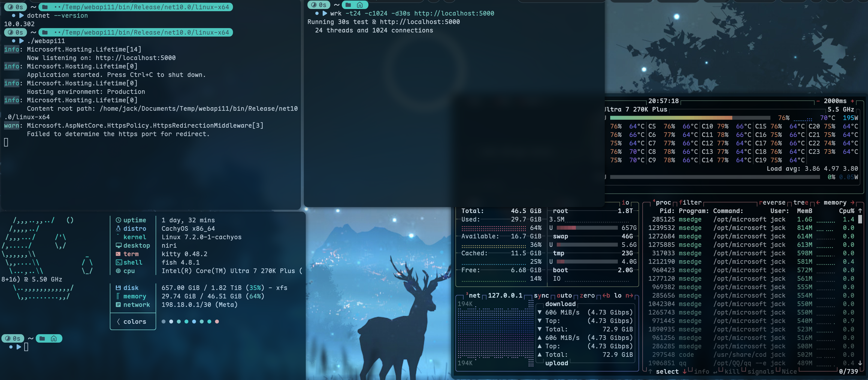Select process 297548 code in proc list
Viewport: 868px width, 380px height.
coord(751,354)
